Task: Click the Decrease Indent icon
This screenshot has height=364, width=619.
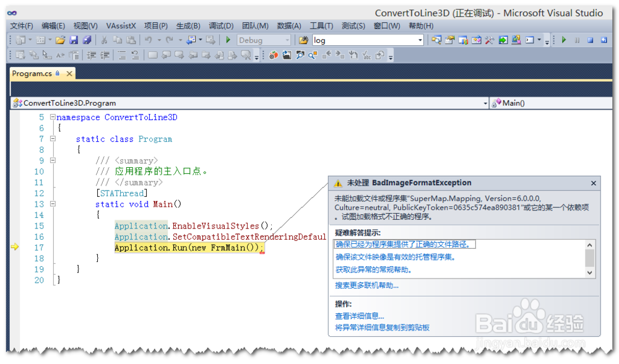Action: [x=92, y=55]
